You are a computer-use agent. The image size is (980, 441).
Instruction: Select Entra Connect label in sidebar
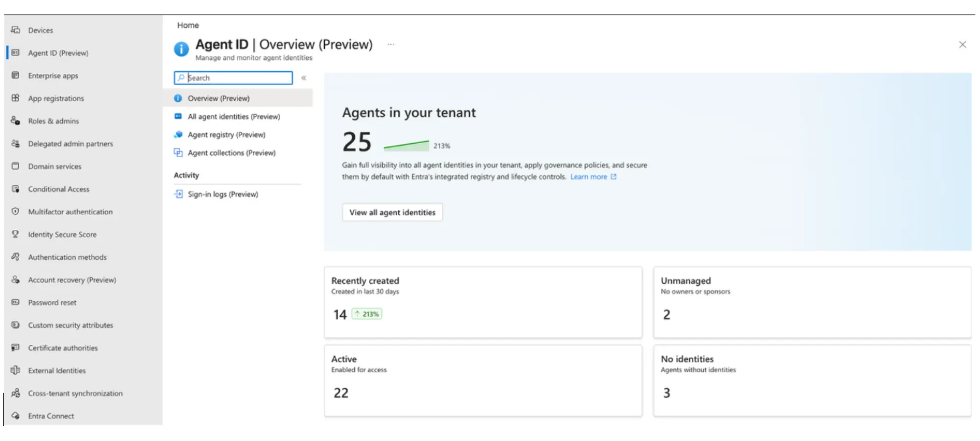pos(51,416)
